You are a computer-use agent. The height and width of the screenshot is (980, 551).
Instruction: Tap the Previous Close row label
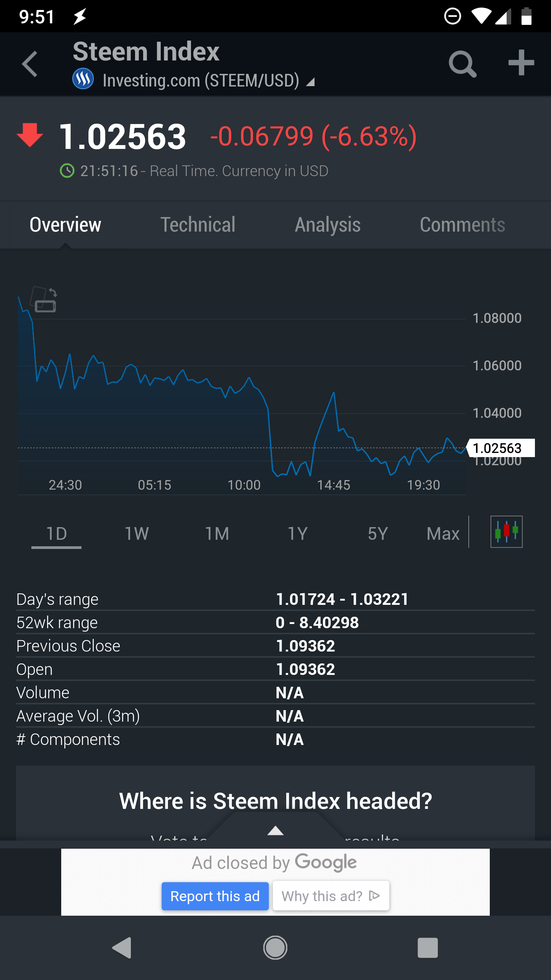click(x=68, y=646)
